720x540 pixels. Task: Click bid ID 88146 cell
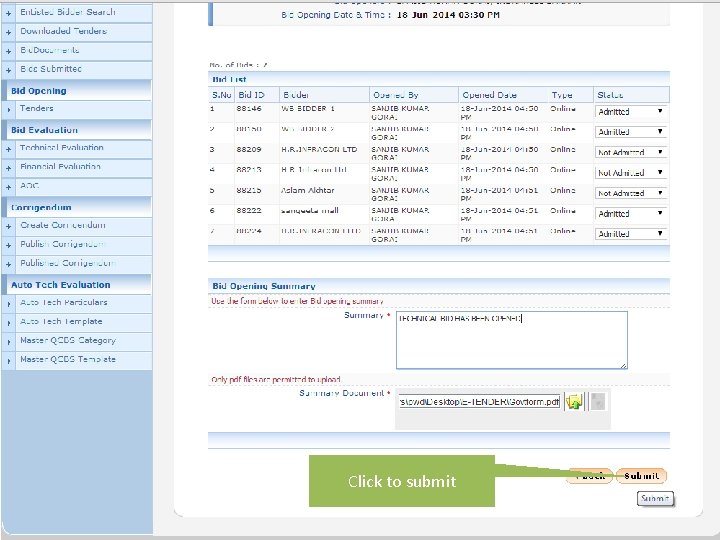click(x=249, y=109)
